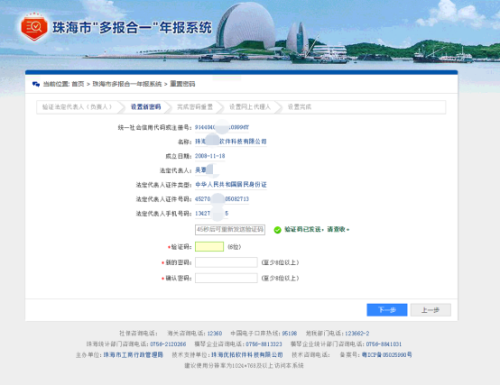Click the China e-port hotline 95198
The image size is (500, 385).
[x=289, y=333]
